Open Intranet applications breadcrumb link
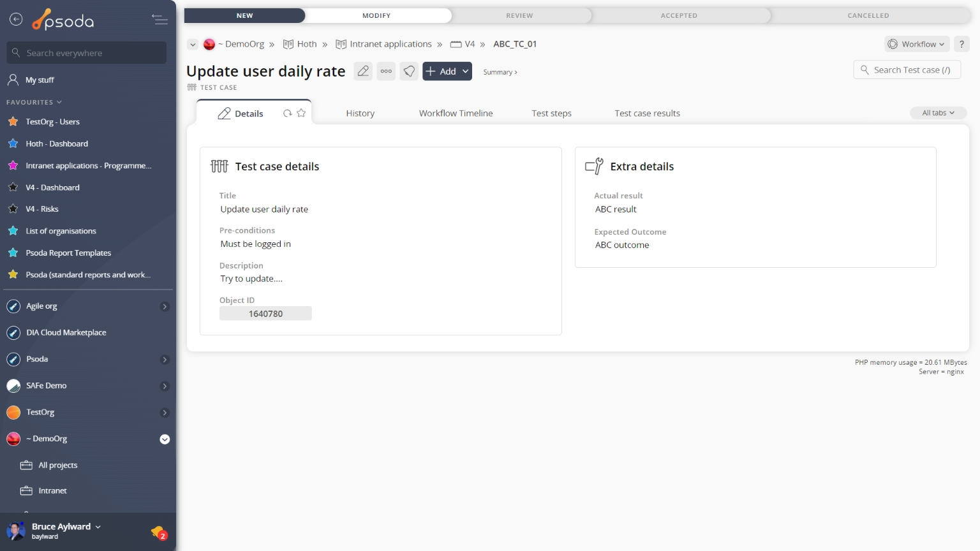 pyautogui.click(x=390, y=44)
